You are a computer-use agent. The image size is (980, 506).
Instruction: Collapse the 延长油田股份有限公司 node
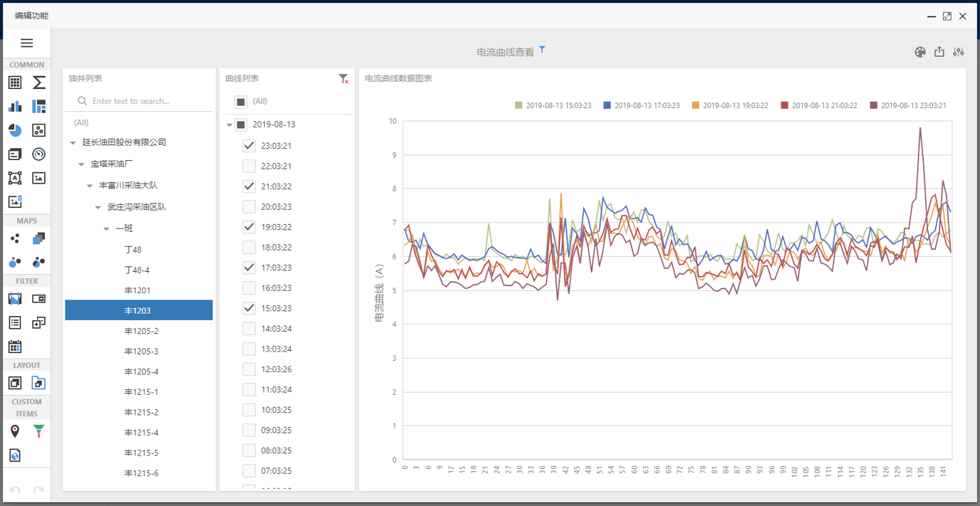(73, 143)
